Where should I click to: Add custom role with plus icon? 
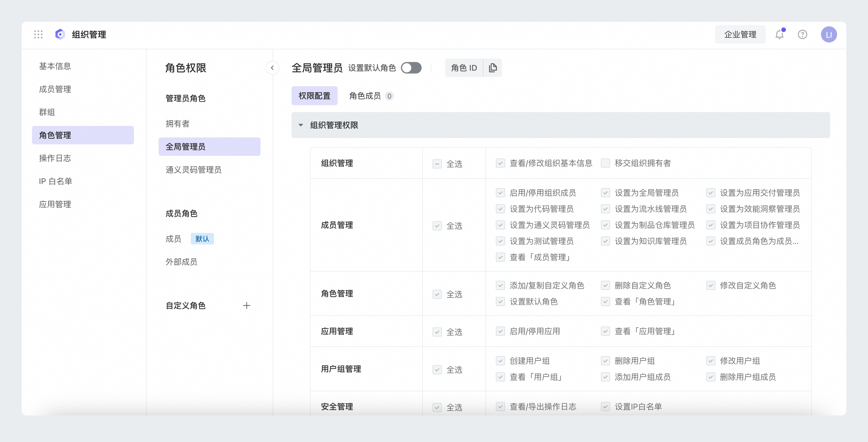pyautogui.click(x=247, y=305)
